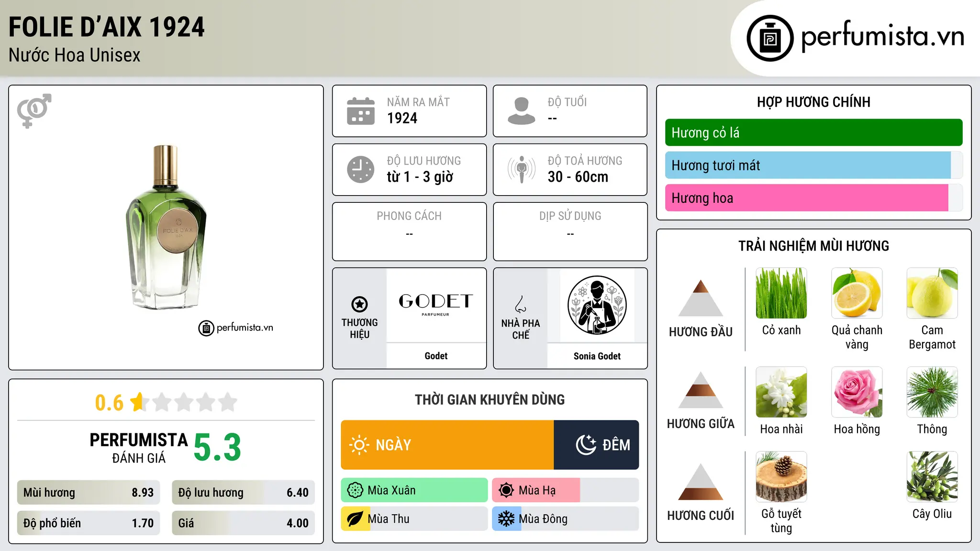The height and width of the screenshot is (551, 980).
Task: Select the Mùa Đông season bar
Action: tap(566, 519)
